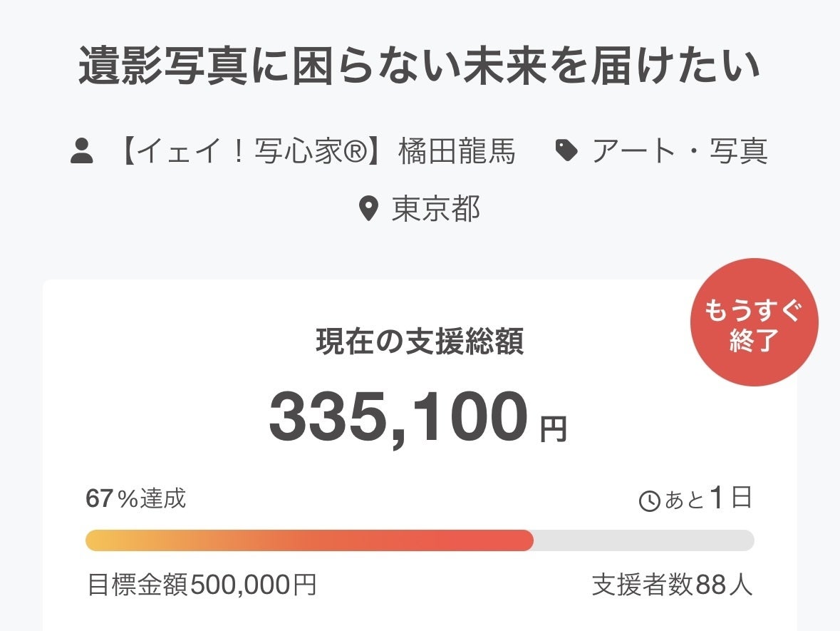The image size is (840, 631).
Task: Click the project title 遺影写真に困らない未来を届けたい
Action: pos(420,68)
